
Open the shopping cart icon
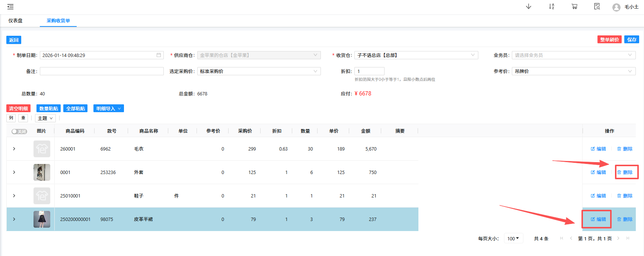pyautogui.click(x=574, y=6)
